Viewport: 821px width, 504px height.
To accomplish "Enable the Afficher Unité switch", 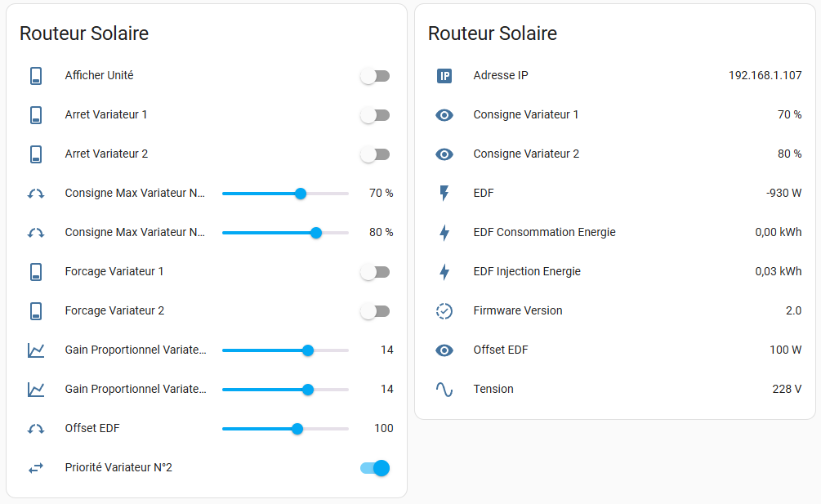I will click(375, 76).
